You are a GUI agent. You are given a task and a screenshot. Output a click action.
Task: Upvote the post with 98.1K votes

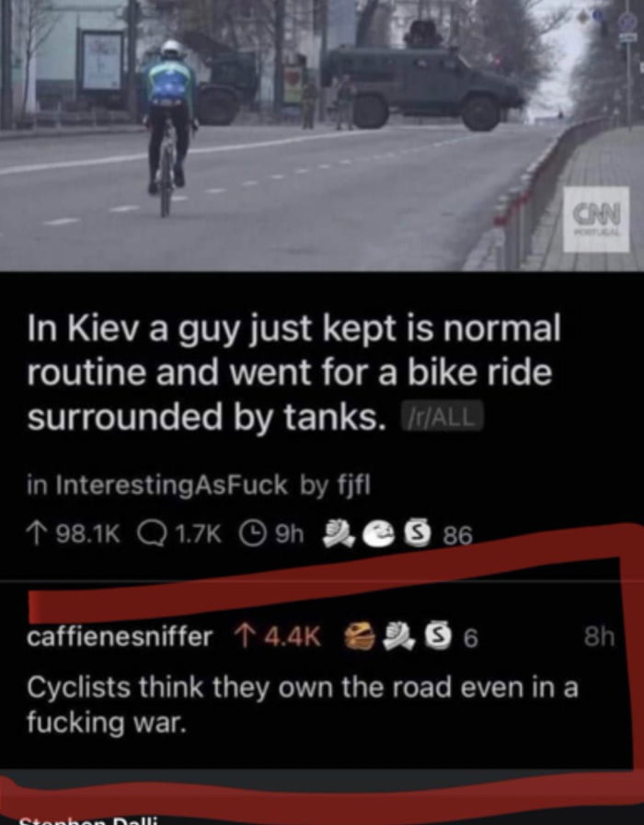(35, 534)
